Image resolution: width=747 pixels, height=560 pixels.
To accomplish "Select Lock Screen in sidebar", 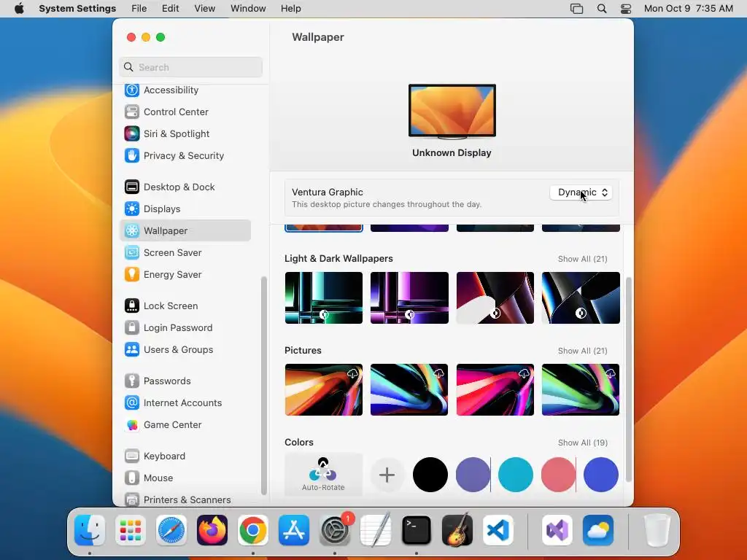I will (185, 306).
